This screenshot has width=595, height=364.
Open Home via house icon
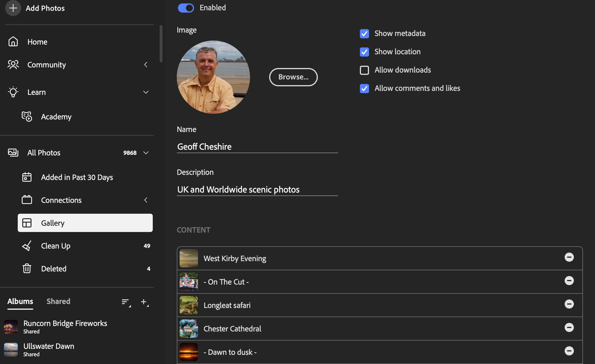[x=13, y=42]
